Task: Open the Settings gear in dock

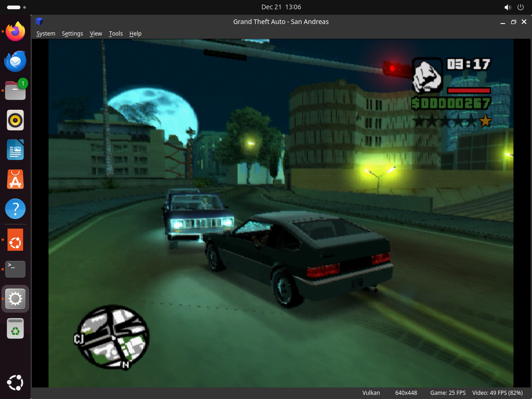Action: 15,299
